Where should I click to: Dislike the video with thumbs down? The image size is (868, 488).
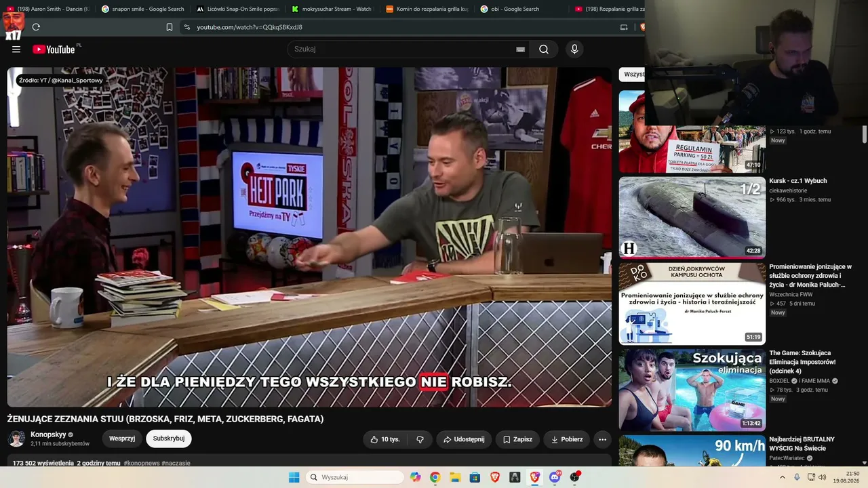click(x=420, y=439)
